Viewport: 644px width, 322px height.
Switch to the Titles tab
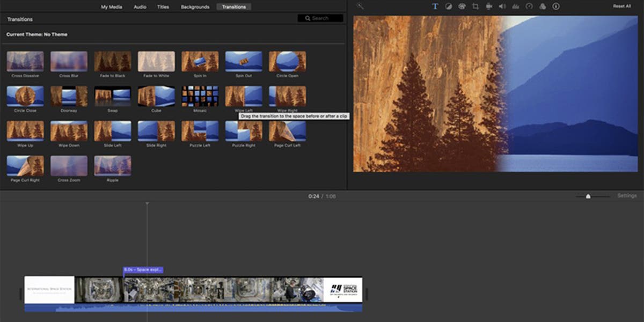[163, 7]
